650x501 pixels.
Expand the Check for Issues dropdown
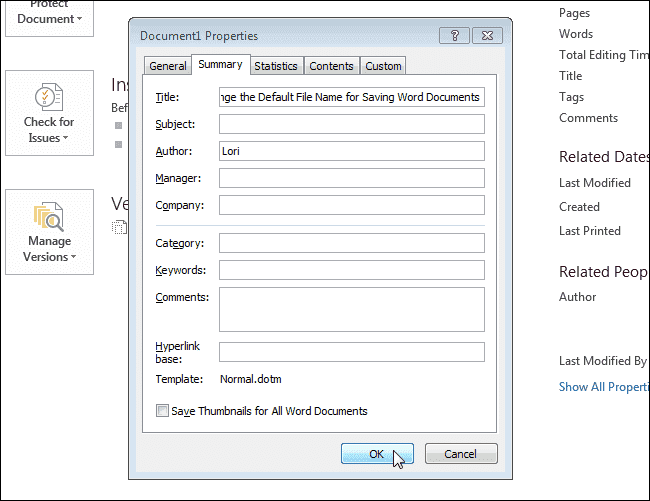(x=49, y=130)
